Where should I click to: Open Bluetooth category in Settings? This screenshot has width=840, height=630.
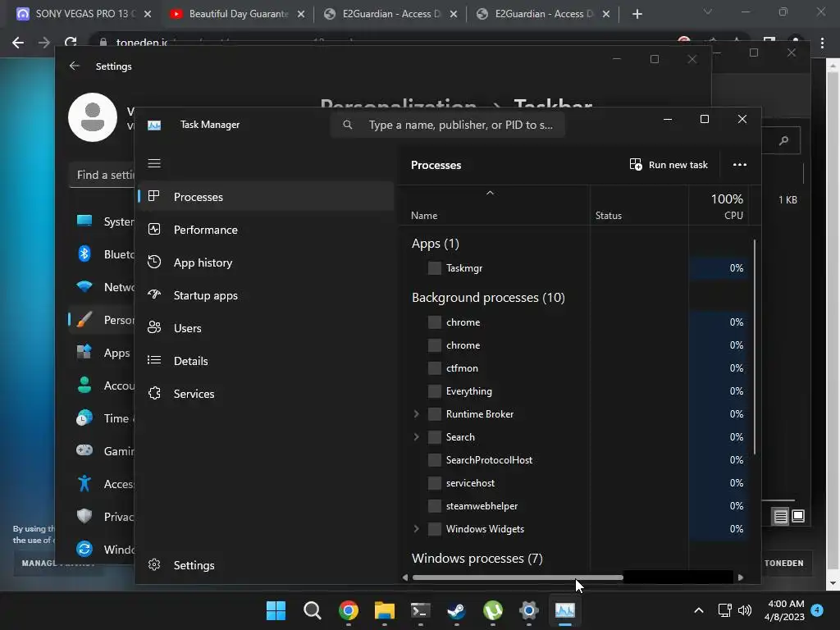(x=102, y=254)
